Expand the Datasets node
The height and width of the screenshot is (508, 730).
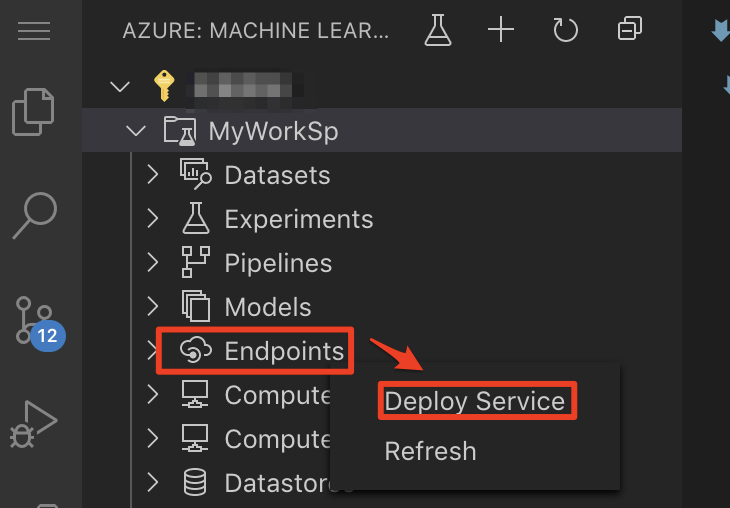pyautogui.click(x=152, y=175)
